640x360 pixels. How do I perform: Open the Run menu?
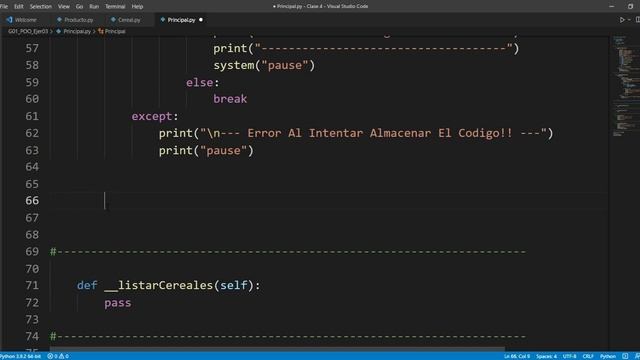pyautogui.click(x=94, y=7)
